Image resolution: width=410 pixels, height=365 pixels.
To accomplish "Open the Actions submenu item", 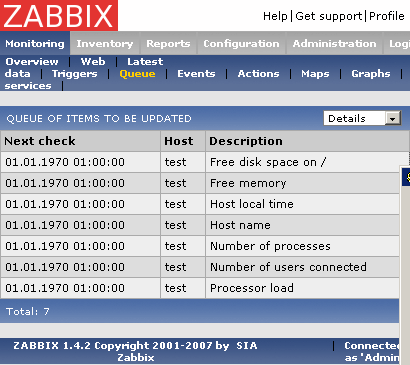I will (258, 74).
